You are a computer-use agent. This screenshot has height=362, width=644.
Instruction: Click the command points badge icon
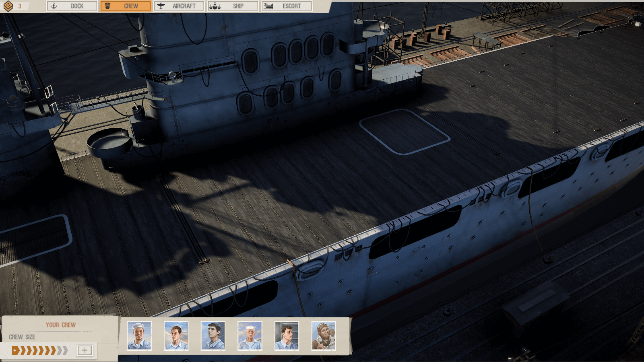point(8,6)
